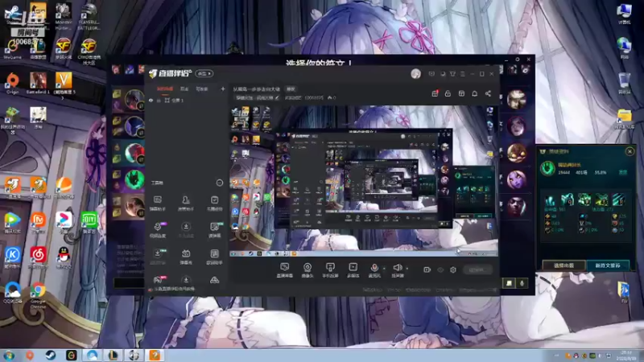Open Google Chrome desktop shortcut
The width and height of the screenshot is (644, 362).
pyautogui.click(x=38, y=295)
